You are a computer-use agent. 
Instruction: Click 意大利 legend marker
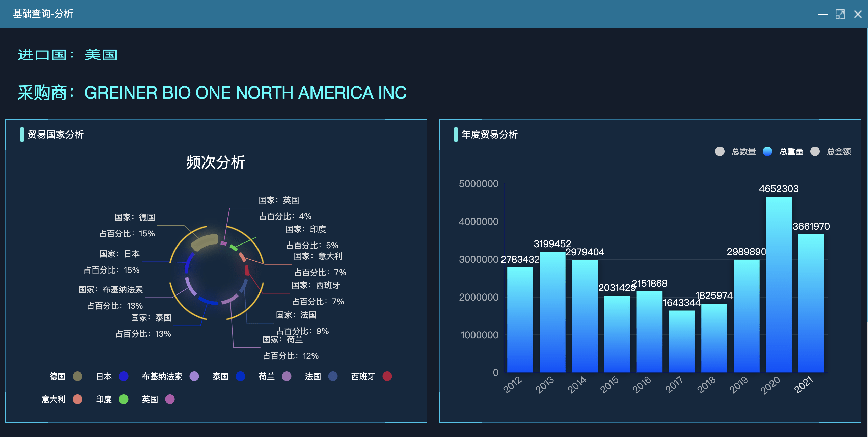78,399
